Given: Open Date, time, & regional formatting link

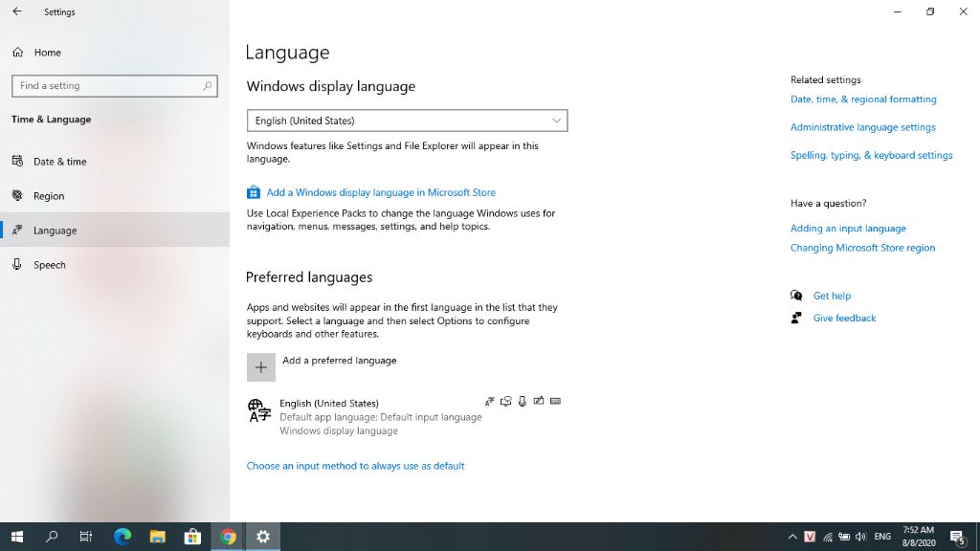Looking at the screenshot, I should (x=863, y=99).
